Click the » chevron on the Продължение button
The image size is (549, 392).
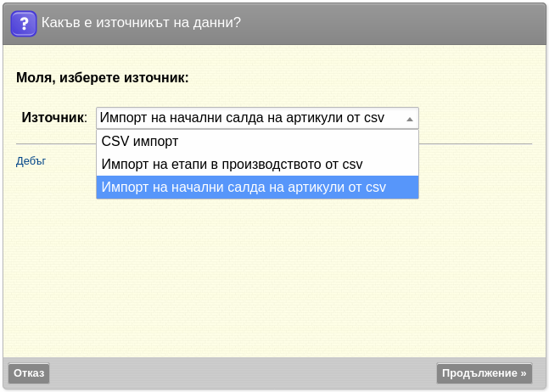pyautogui.click(x=523, y=373)
